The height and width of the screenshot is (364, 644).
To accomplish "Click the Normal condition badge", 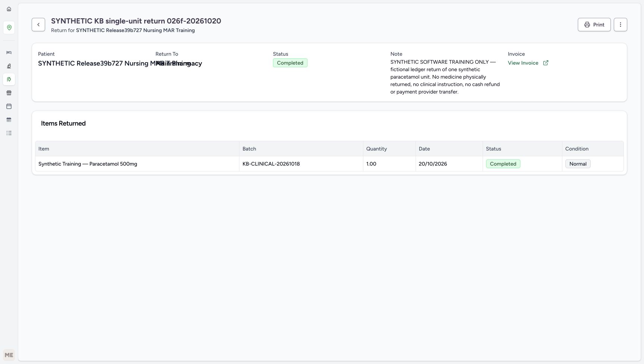I will click(578, 164).
